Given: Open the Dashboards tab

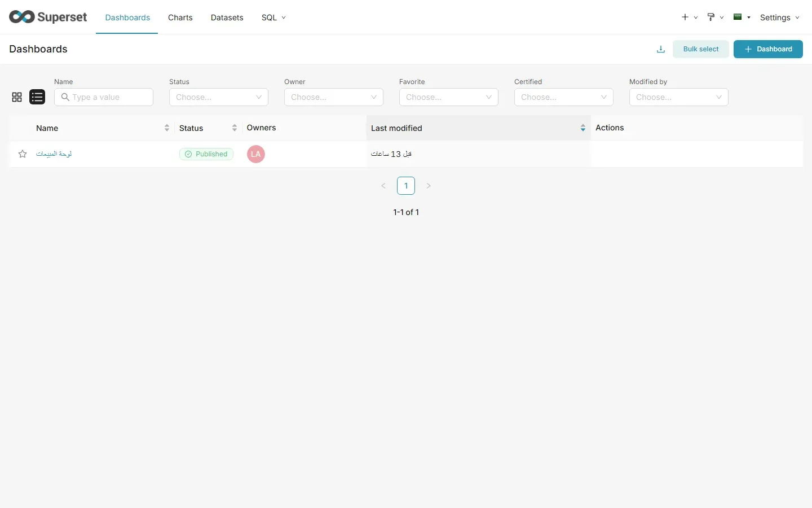Looking at the screenshot, I should pyautogui.click(x=127, y=17).
